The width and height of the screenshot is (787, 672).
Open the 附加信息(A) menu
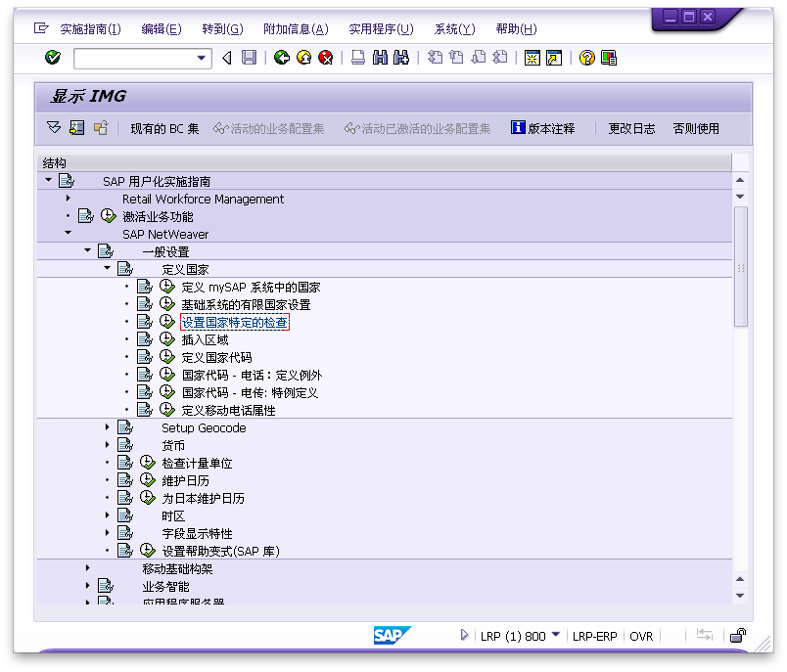[x=296, y=29]
